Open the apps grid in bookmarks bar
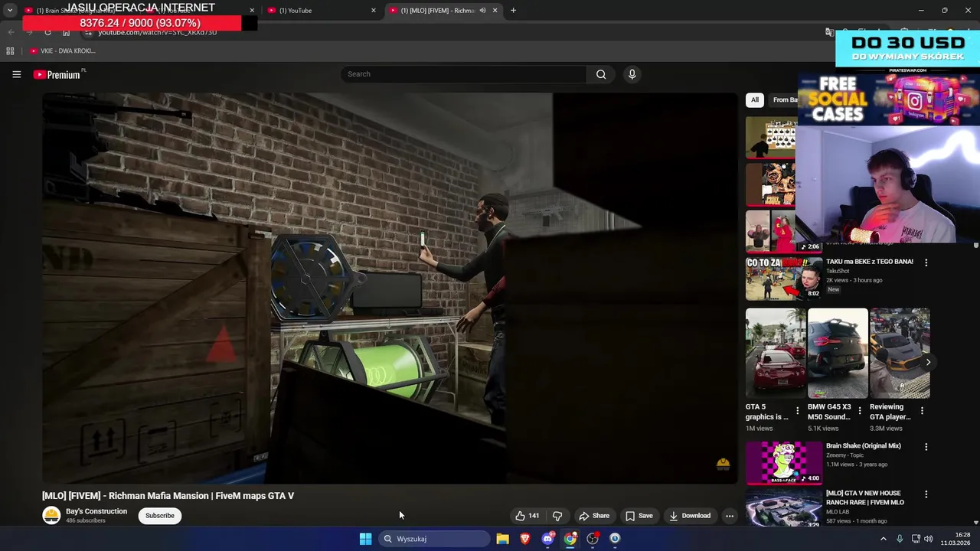 (10, 51)
